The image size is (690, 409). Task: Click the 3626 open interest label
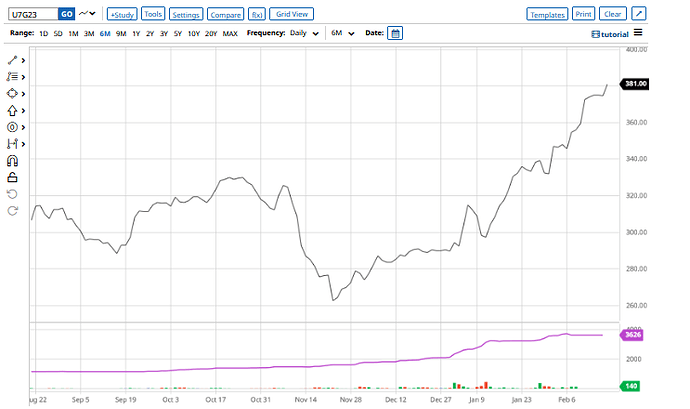[632, 335]
